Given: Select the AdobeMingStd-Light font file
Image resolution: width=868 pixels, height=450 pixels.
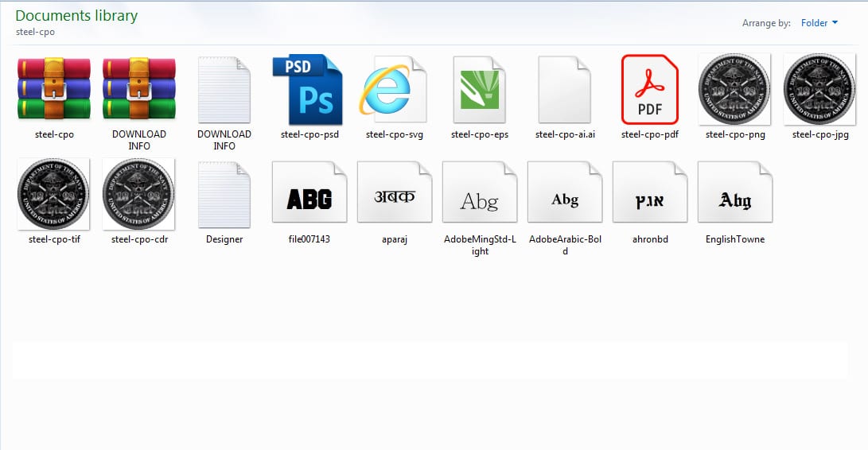Looking at the screenshot, I should [x=480, y=194].
